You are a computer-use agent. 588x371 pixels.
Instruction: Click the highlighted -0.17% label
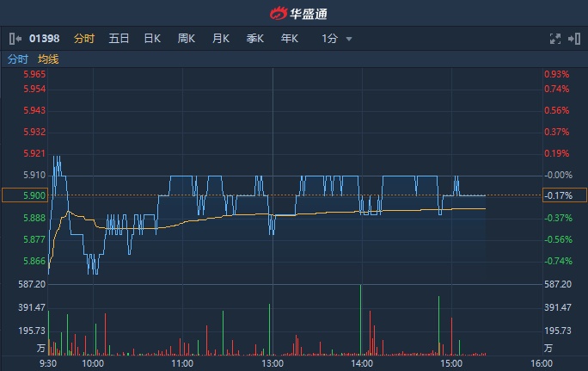coord(565,195)
